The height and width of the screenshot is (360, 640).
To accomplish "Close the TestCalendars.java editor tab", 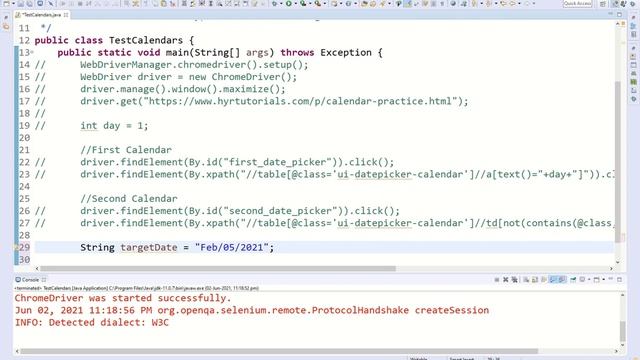I will click(66, 15).
